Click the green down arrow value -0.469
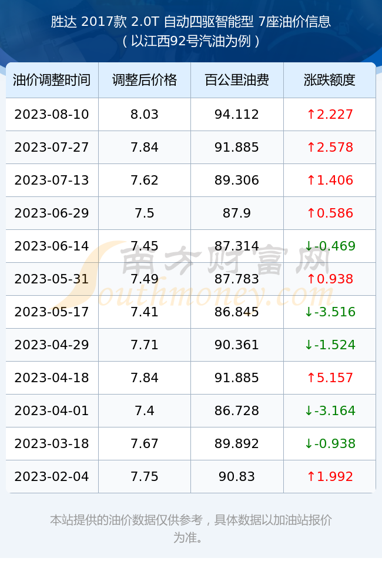 point(330,246)
